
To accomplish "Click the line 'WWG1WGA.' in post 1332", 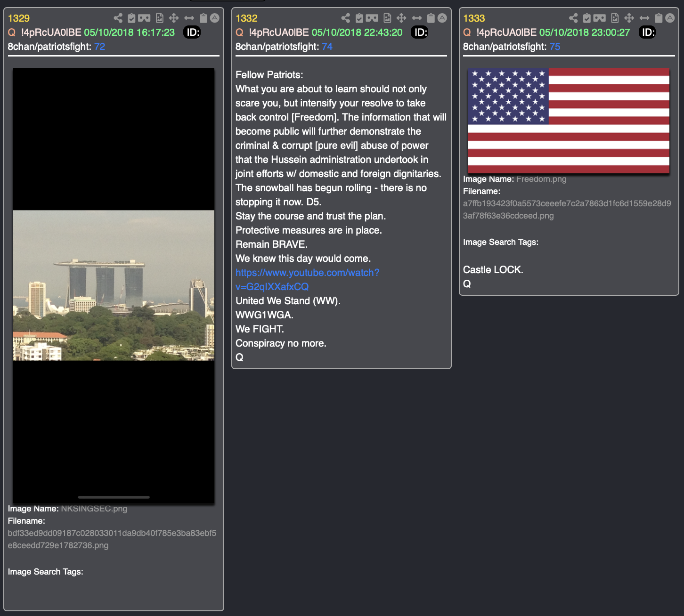I will pos(264,315).
